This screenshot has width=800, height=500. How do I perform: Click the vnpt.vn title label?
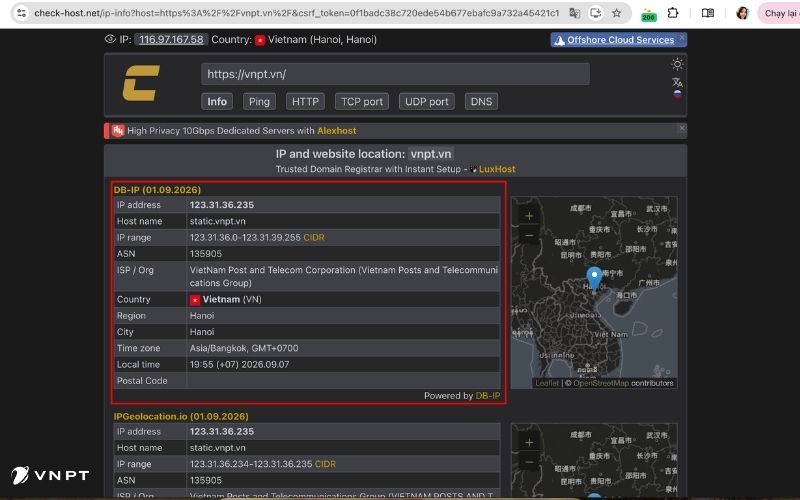431,154
